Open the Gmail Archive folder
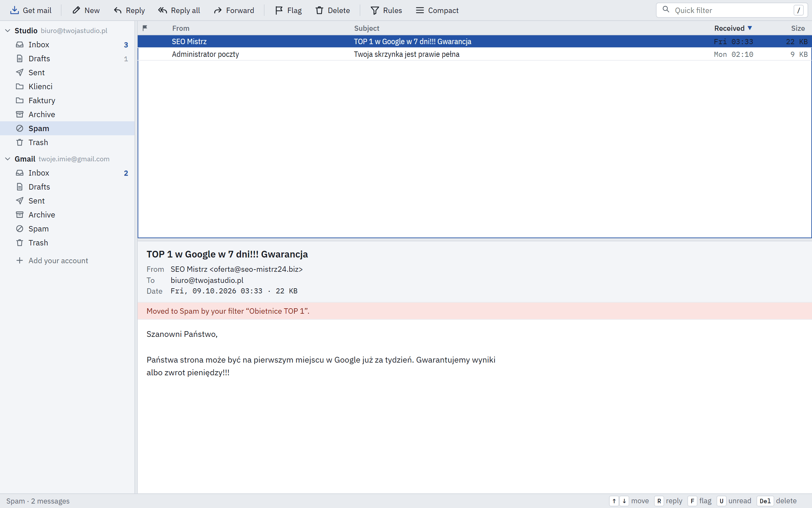The image size is (812, 508). pos(67,215)
